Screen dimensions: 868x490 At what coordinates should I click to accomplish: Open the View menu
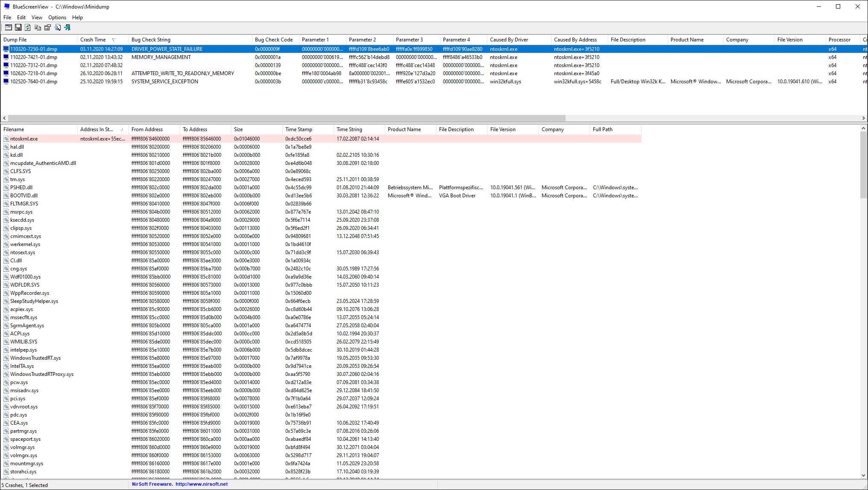point(37,18)
